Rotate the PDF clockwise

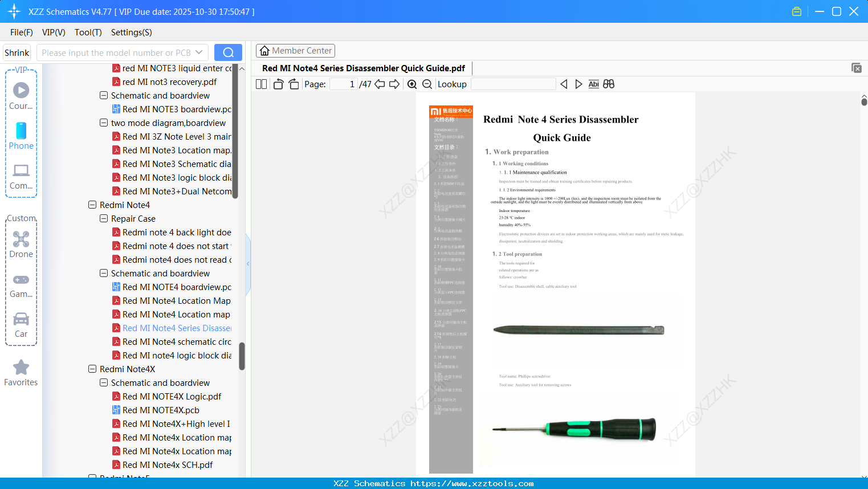[x=292, y=84]
